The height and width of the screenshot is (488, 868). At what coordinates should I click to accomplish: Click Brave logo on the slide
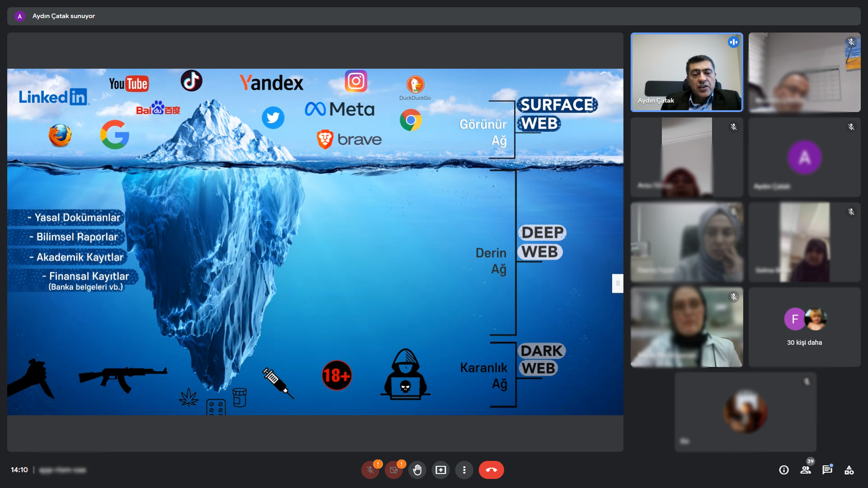[x=349, y=139]
